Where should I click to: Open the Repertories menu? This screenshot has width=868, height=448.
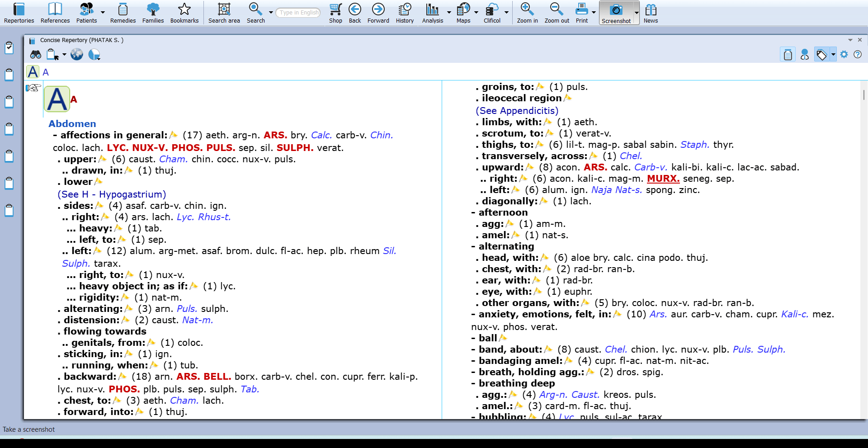pyautogui.click(x=19, y=13)
